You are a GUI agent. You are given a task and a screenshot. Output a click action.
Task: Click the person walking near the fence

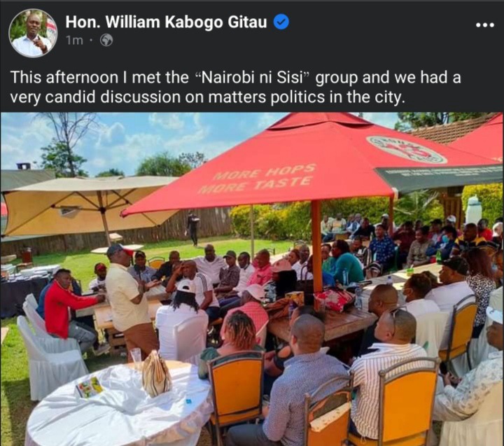[x=193, y=228]
